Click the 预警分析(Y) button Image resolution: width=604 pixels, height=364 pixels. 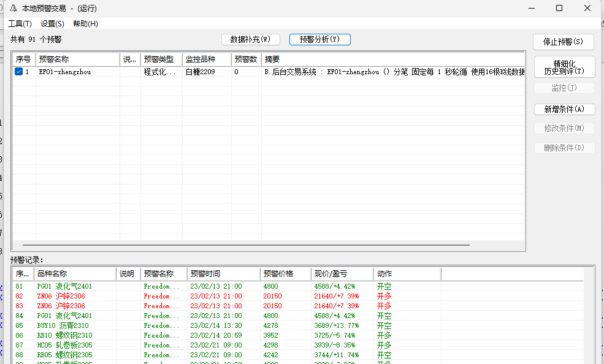319,39
